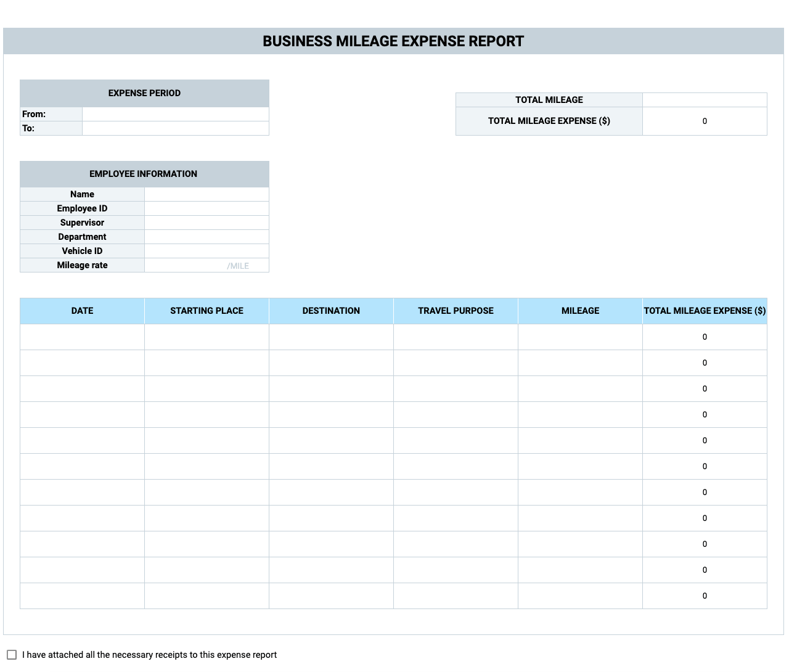This screenshot has height=672, width=797.
Task: Select the Supervisor entry cell
Action: (x=206, y=222)
